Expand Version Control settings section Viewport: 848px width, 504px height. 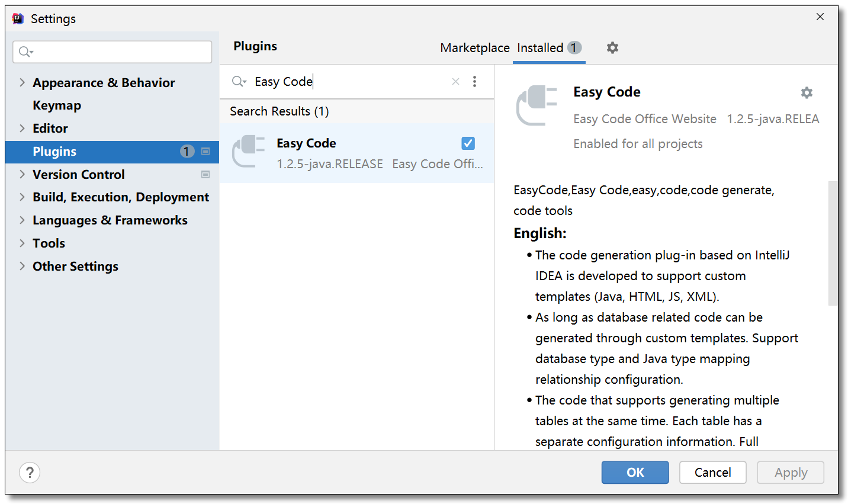22,174
